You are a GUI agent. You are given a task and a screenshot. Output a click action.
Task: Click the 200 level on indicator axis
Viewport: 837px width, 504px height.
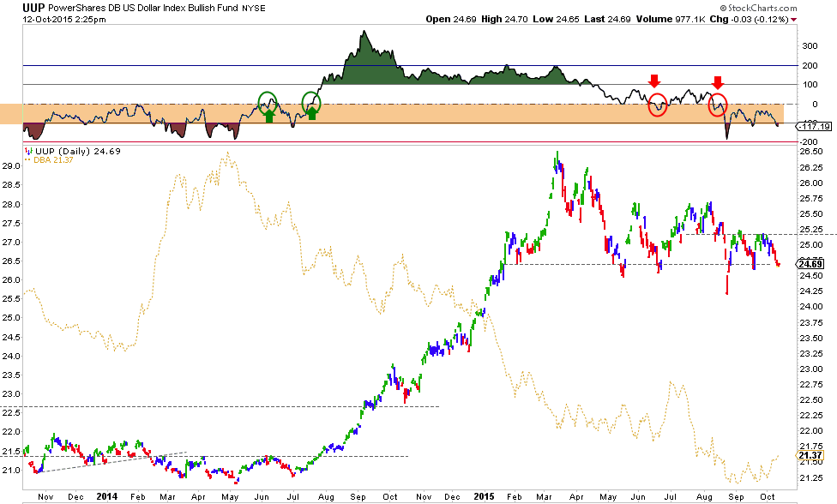click(810, 66)
